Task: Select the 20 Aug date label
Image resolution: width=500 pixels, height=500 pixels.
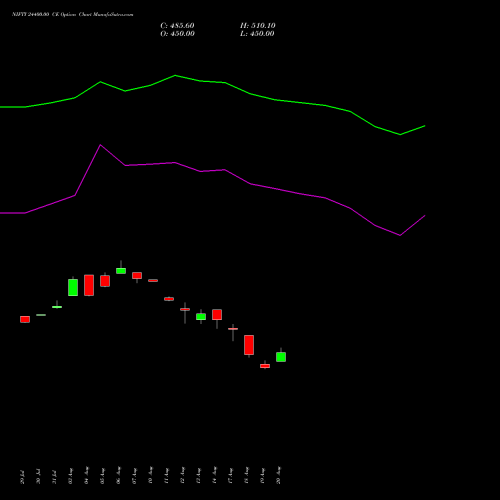Action: click(x=278, y=476)
